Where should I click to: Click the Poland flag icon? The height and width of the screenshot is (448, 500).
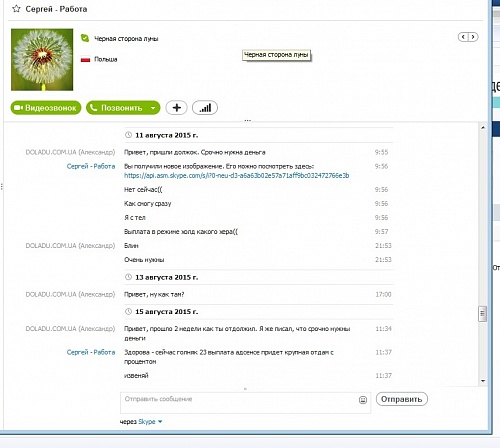85,59
